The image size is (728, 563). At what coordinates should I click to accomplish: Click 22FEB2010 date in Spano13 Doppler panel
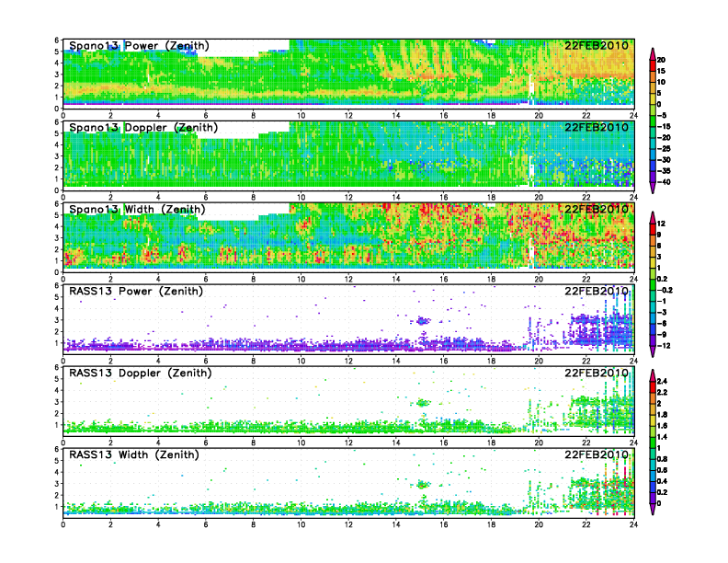pyautogui.click(x=597, y=127)
